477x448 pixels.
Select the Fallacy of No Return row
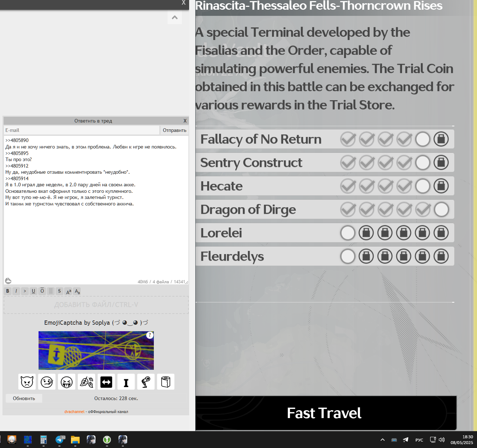click(325, 139)
